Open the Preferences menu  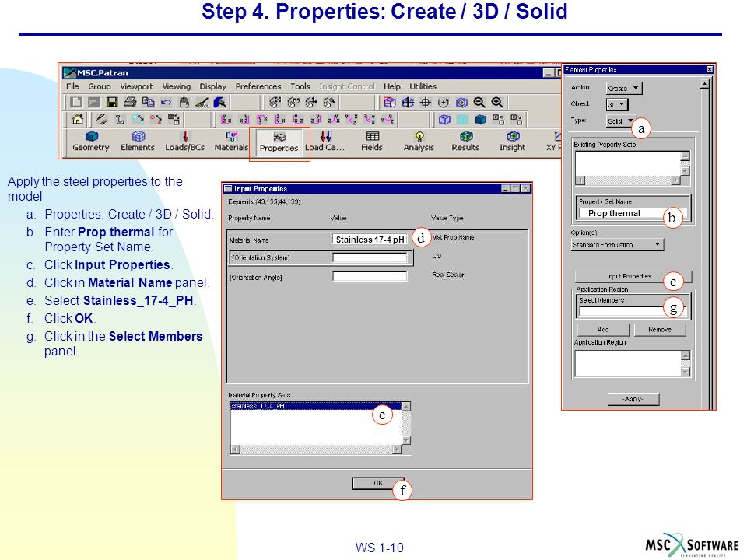[258, 86]
